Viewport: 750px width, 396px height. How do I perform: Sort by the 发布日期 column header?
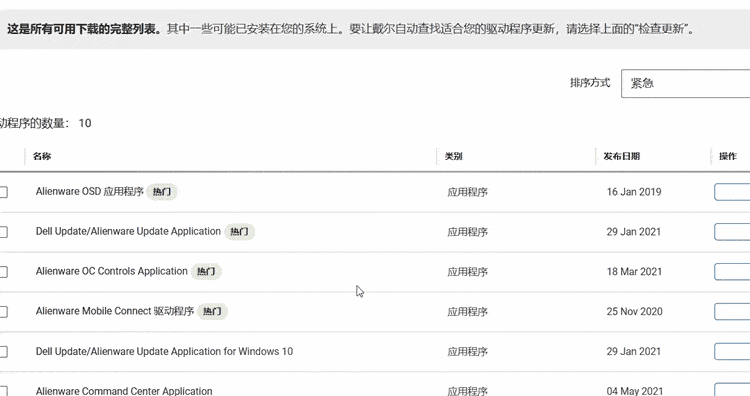621,156
